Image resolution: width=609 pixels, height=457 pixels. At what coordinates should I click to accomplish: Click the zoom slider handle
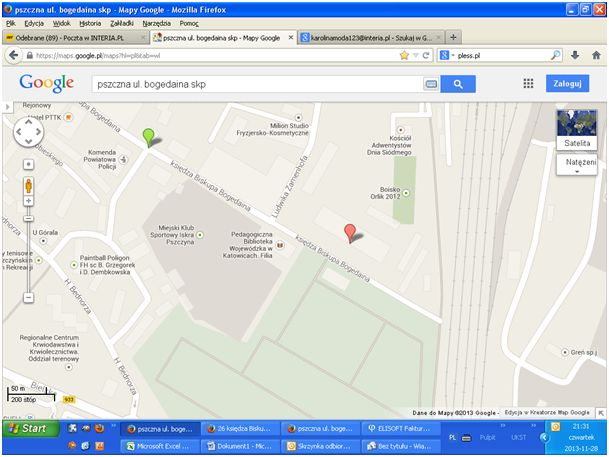28,219
